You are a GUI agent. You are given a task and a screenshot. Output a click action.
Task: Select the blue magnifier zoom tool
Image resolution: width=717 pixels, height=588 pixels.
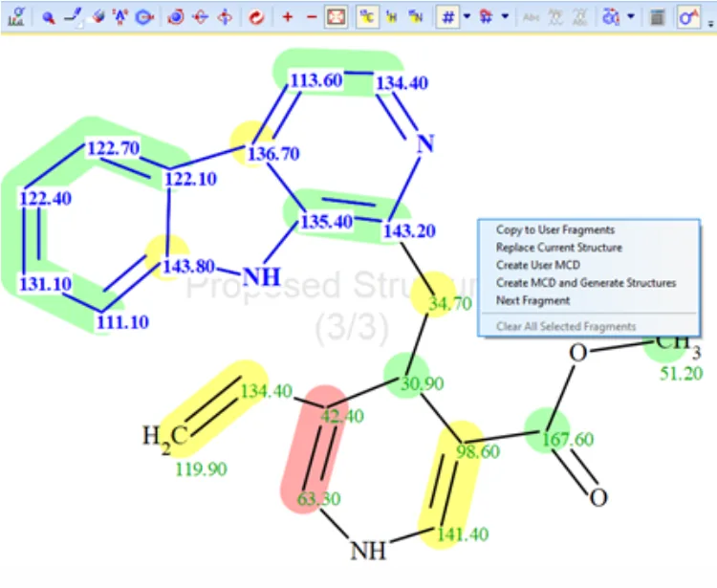point(49,17)
